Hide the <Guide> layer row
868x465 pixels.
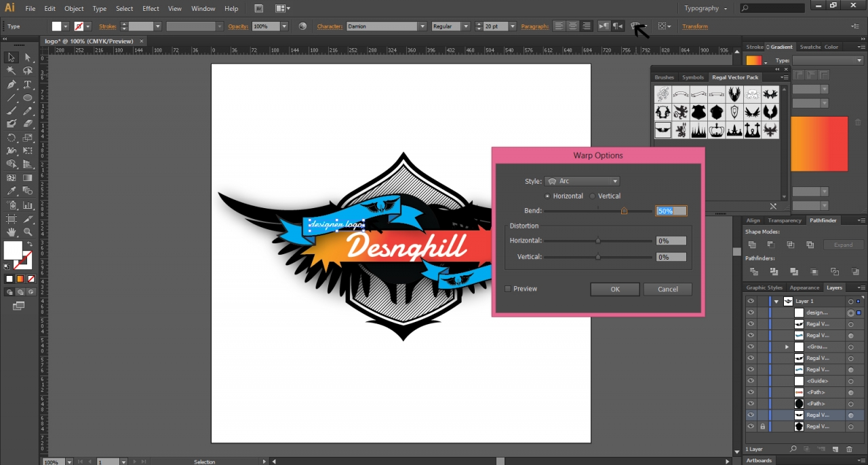pyautogui.click(x=751, y=381)
